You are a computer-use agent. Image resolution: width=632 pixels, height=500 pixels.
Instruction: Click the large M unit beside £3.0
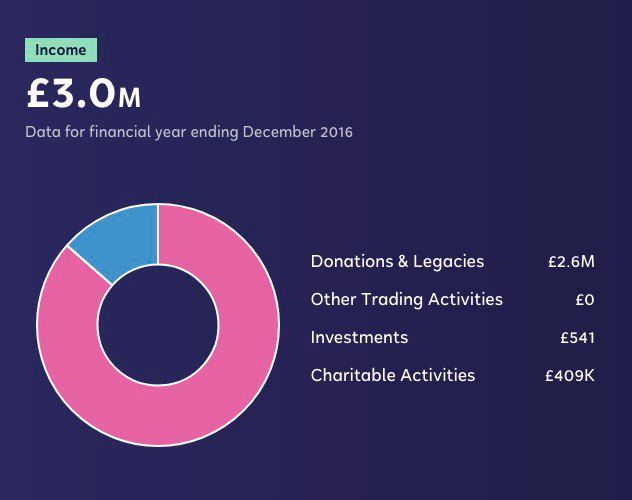click(129, 98)
